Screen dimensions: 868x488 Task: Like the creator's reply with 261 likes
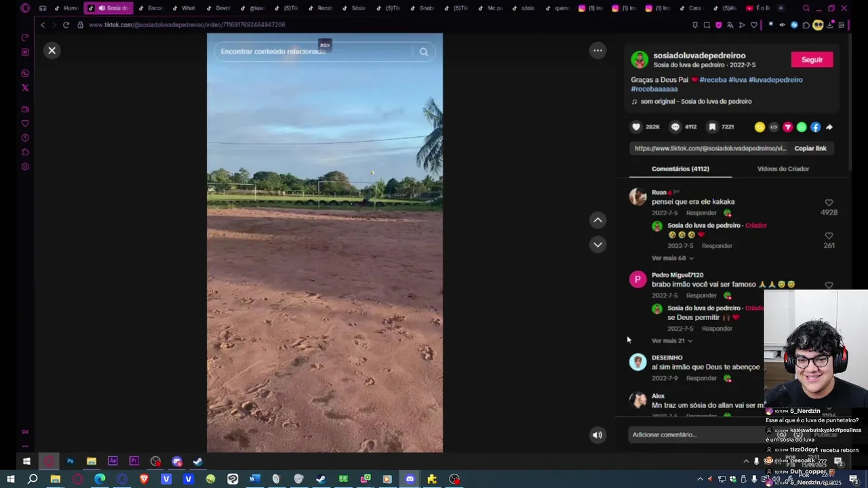(x=829, y=236)
